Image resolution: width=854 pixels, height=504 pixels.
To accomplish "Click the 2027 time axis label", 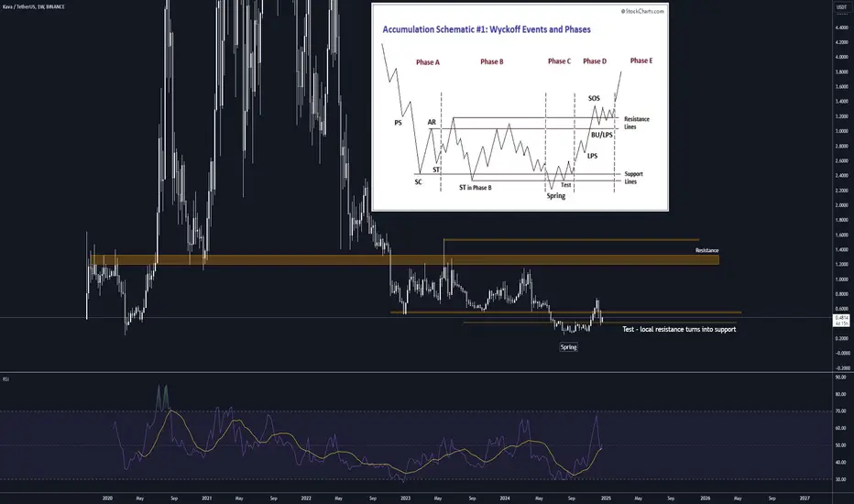I will point(804,498).
